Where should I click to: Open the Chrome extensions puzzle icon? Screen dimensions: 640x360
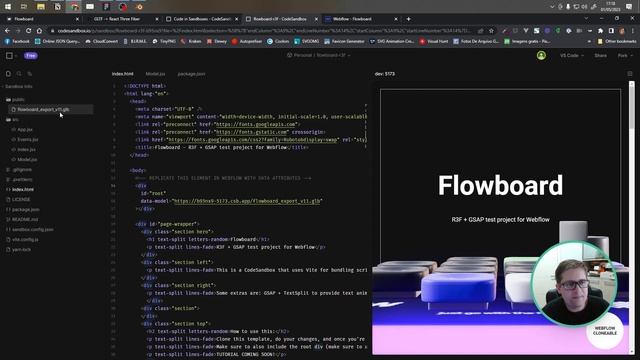[600, 31]
